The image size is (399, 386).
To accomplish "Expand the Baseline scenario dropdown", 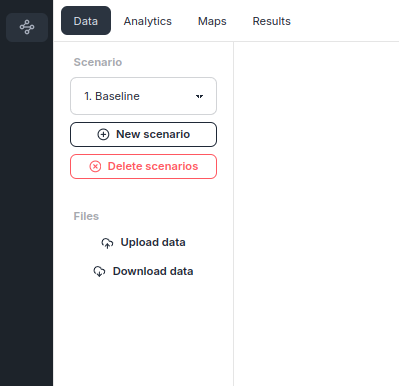I will point(143,96).
